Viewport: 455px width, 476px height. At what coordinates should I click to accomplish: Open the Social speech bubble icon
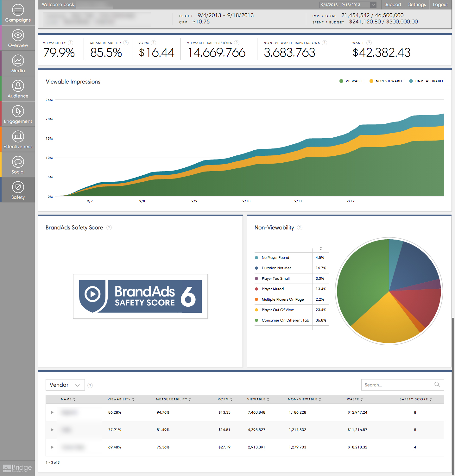[x=18, y=162]
